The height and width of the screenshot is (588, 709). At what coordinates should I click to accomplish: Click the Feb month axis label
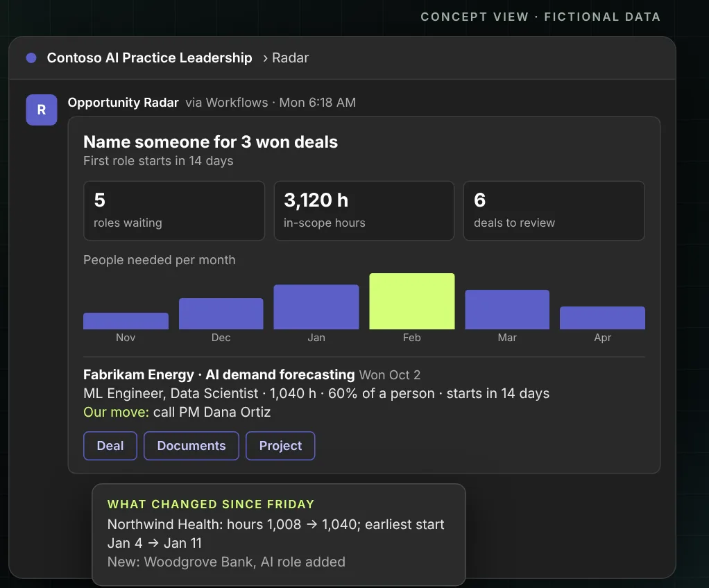412,338
